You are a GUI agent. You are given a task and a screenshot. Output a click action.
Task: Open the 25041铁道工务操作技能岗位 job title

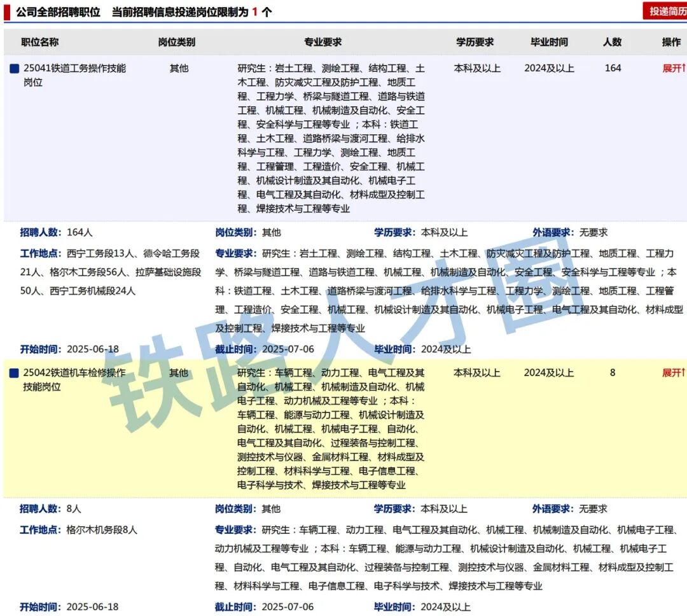74,75
